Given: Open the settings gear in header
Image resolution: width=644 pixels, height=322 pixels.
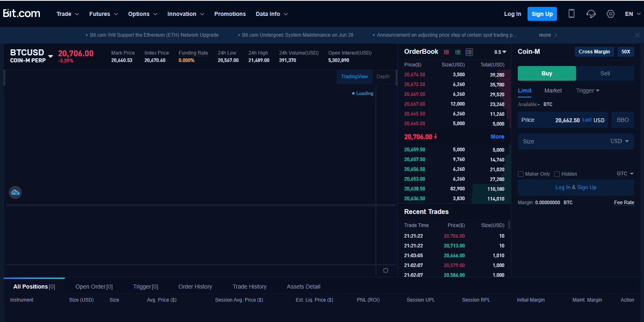Looking at the screenshot, I should (x=611, y=14).
